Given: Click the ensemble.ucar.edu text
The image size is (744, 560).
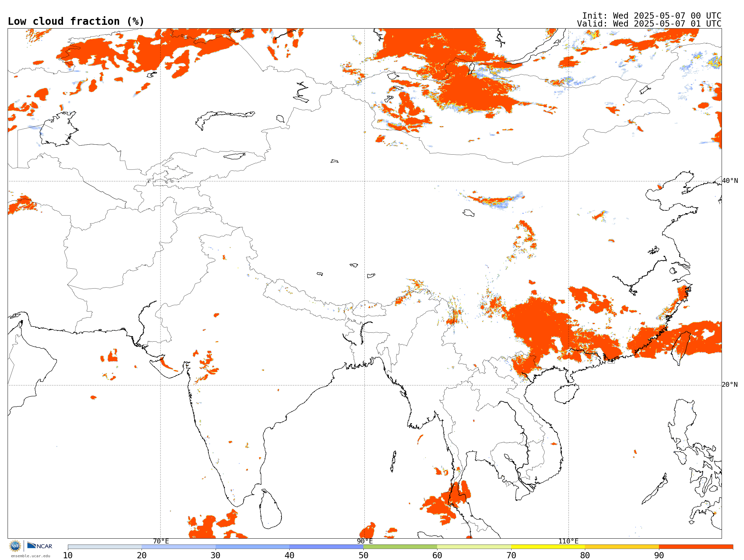Looking at the screenshot, I should click(x=31, y=556).
